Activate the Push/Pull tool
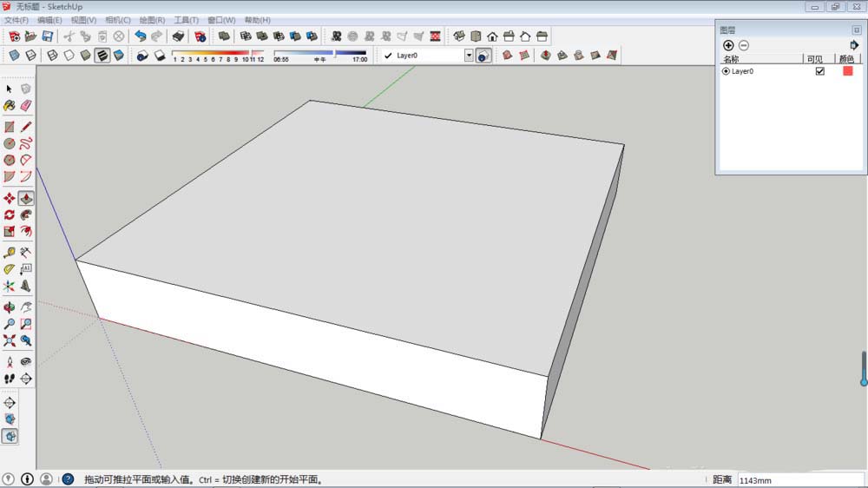 pos(25,198)
